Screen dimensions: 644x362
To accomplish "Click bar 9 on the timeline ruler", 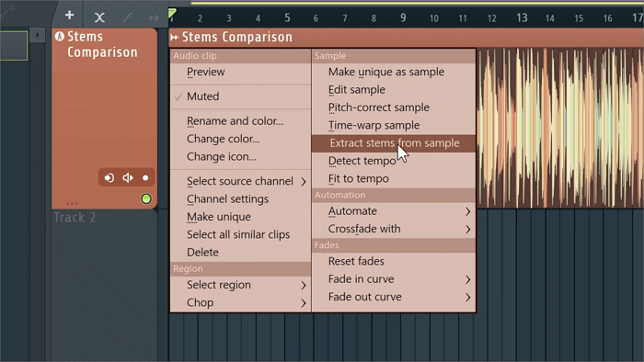I will pos(403,17).
